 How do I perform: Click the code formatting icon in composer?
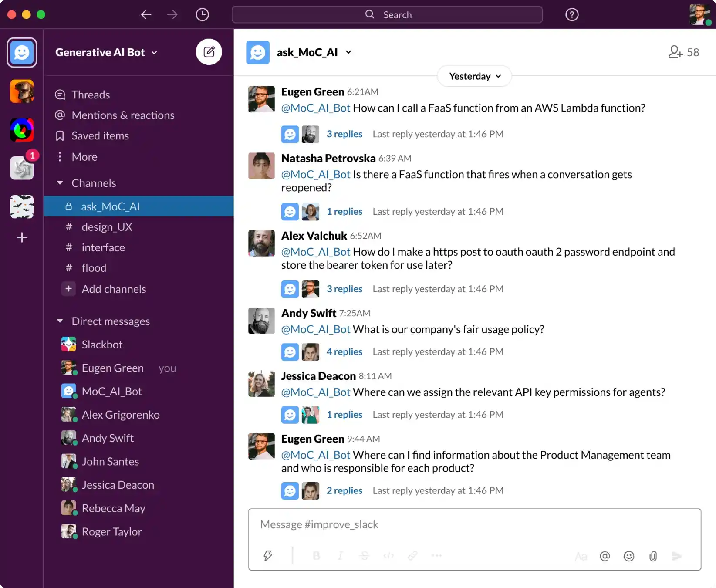(388, 556)
